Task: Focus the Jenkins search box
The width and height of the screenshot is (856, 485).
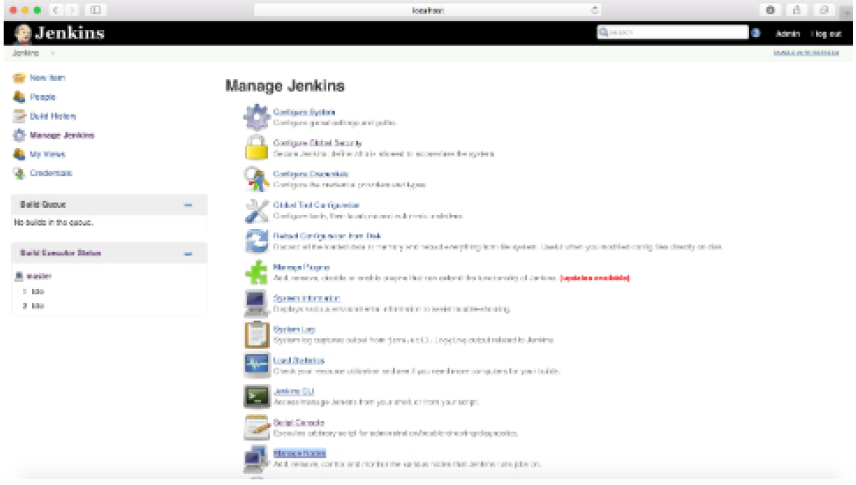Action: [x=673, y=33]
